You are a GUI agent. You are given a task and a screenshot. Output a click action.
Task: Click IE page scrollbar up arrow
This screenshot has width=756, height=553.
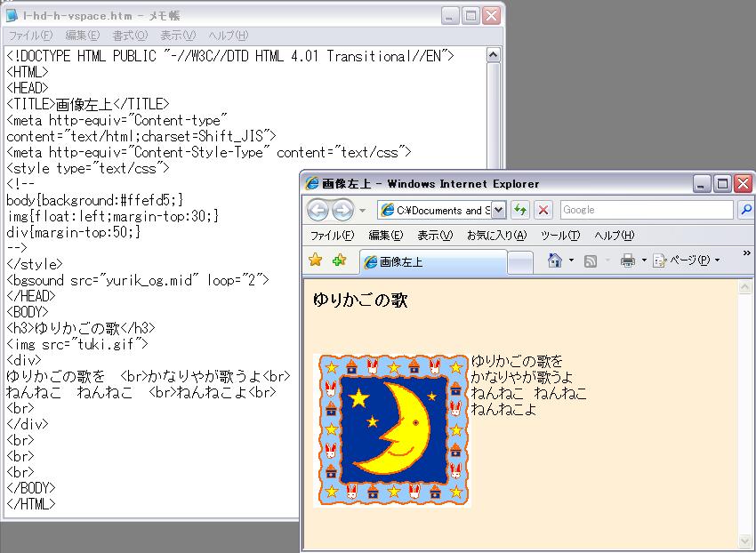pyautogui.click(x=745, y=287)
